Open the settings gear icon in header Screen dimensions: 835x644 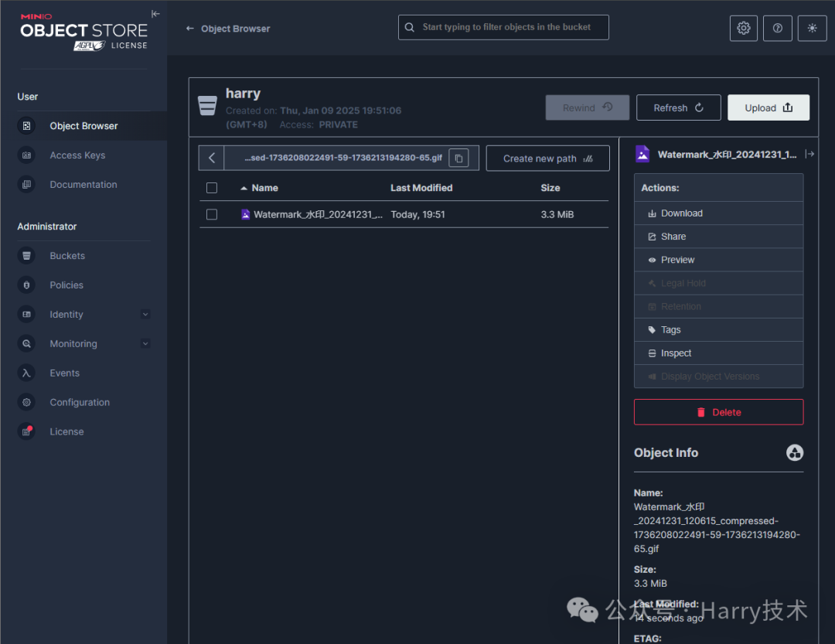tap(744, 28)
